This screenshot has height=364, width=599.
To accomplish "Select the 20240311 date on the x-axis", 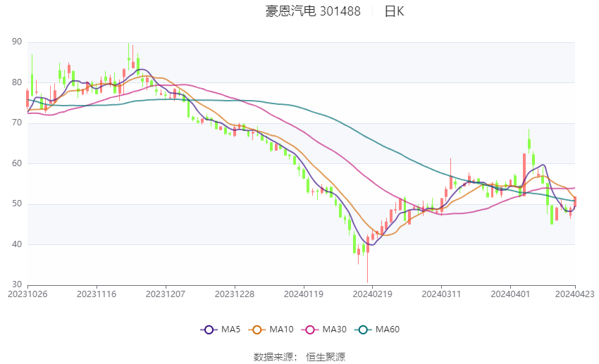I will [441, 293].
